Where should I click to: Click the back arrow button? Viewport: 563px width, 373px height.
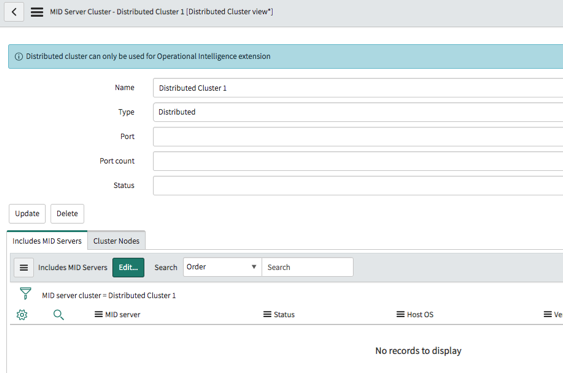tap(14, 12)
